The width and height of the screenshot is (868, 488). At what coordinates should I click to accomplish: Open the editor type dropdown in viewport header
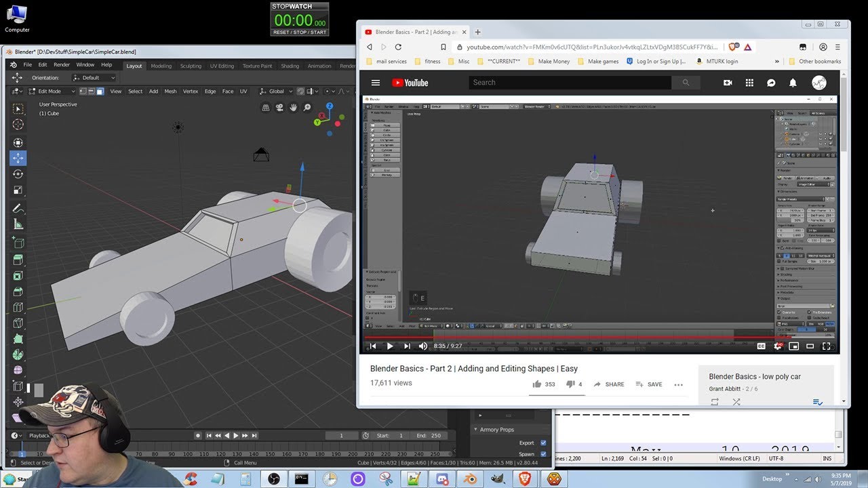tap(16, 91)
